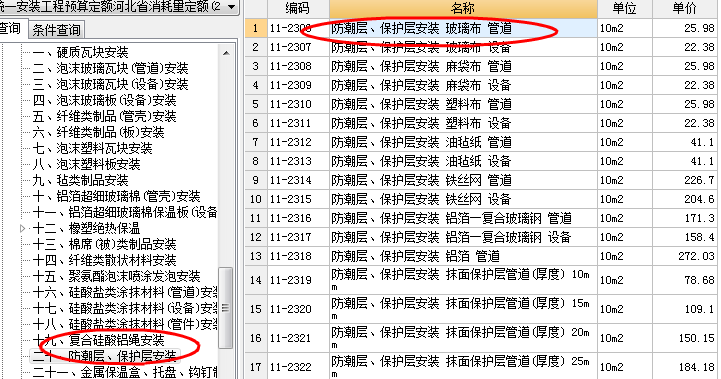This screenshot has width=721, height=379.
Task: Select name 抹面保护层管道(厚度) 15mm row
Action: (463, 309)
